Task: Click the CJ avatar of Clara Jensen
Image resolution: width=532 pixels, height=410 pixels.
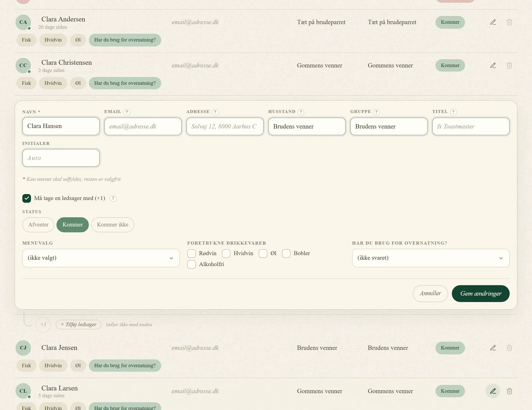Action: 23,348
